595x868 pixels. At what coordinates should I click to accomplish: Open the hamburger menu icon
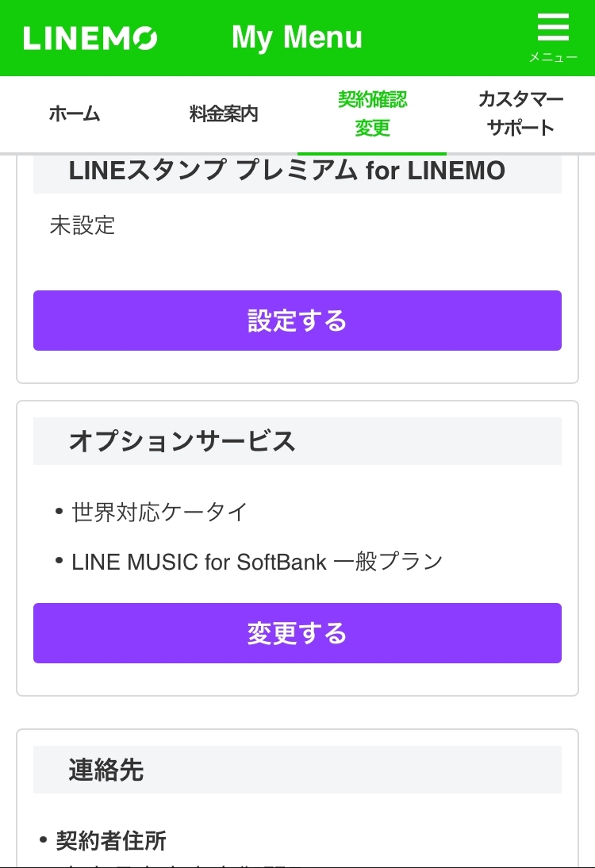click(x=553, y=29)
